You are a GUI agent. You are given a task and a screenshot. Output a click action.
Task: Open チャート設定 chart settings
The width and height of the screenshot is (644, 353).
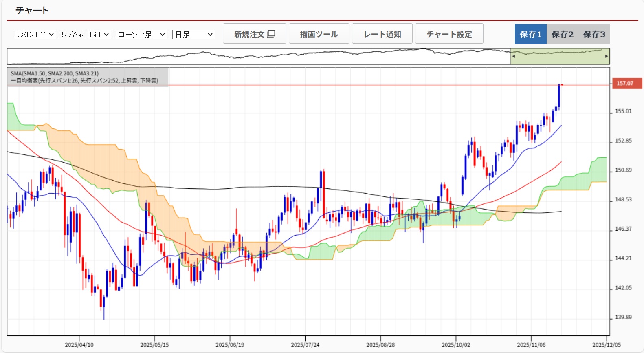click(x=449, y=34)
